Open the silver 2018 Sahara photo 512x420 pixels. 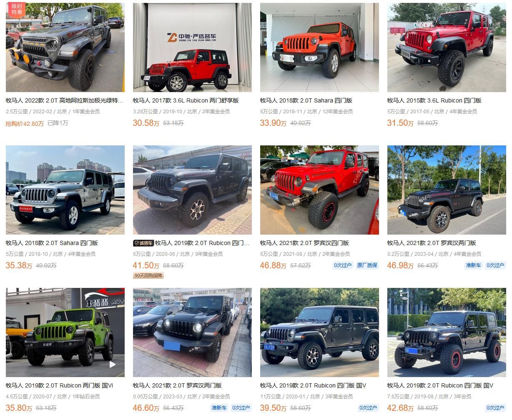(x=65, y=190)
